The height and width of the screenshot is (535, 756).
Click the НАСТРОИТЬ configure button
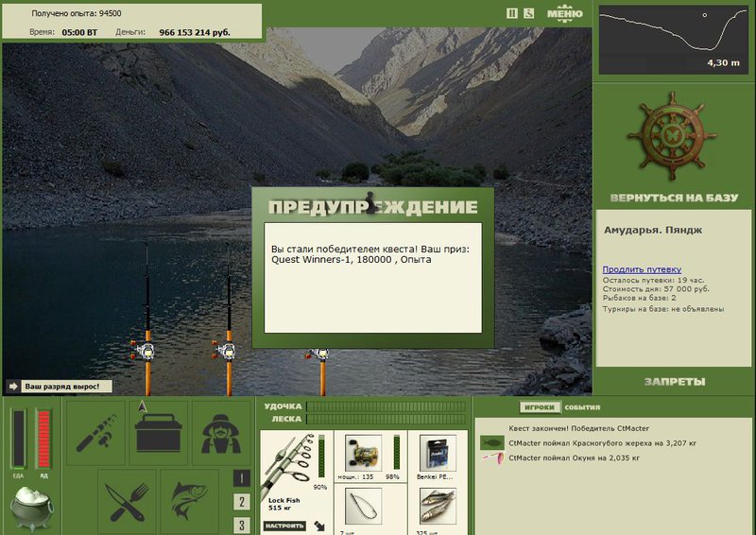pyautogui.click(x=284, y=526)
